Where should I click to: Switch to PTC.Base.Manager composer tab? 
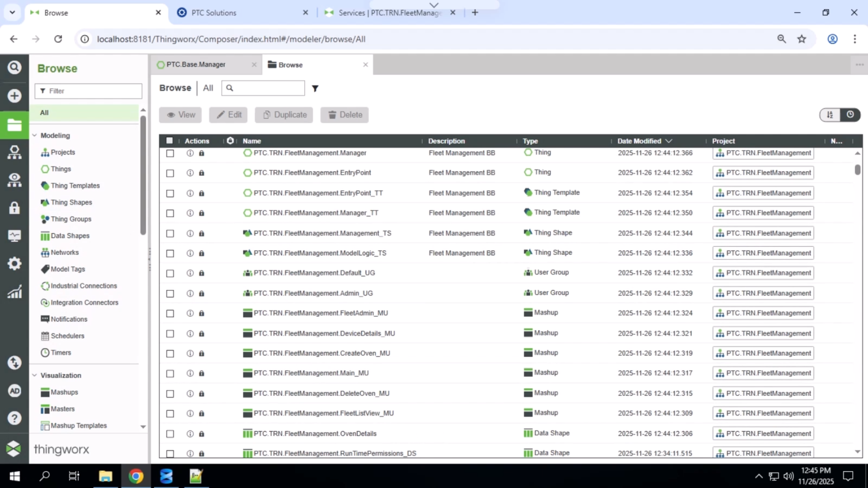click(196, 65)
